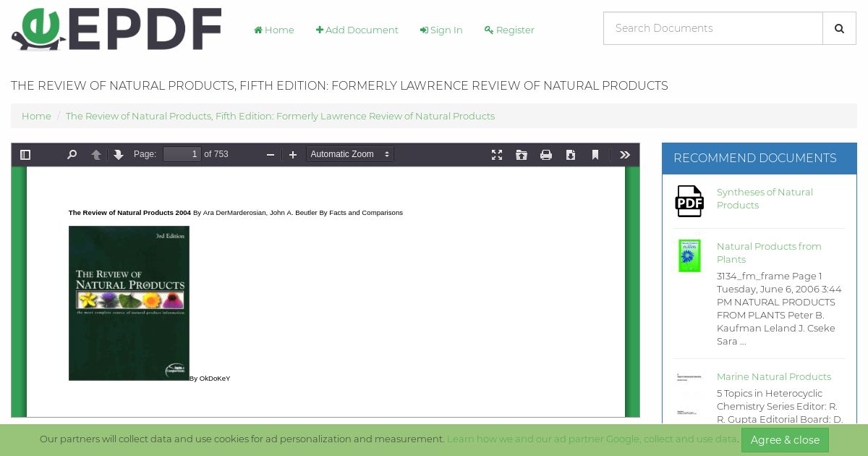Click the Natural Products from Plants thumbnail

coord(689,256)
